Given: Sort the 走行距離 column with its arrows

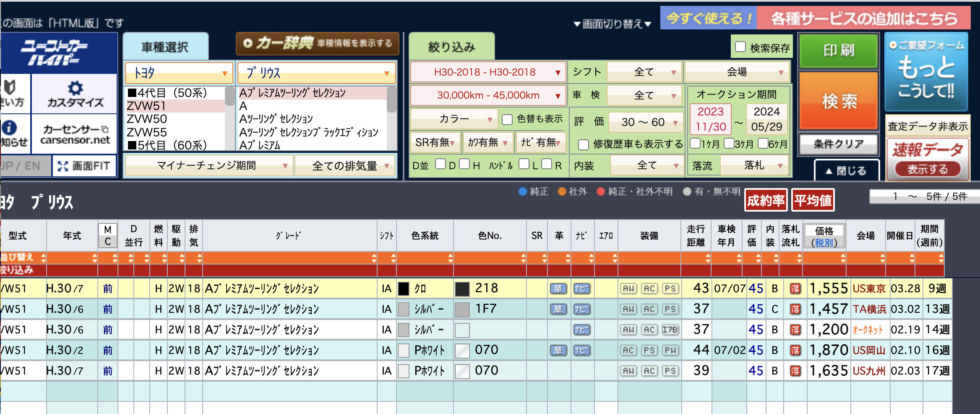Looking at the screenshot, I should [x=708, y=258].
